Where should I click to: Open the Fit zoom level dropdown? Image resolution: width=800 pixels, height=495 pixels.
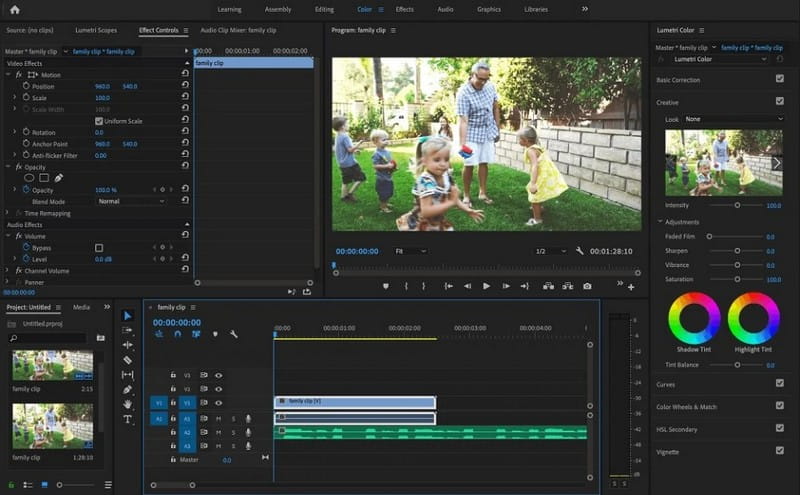point(409,251)
